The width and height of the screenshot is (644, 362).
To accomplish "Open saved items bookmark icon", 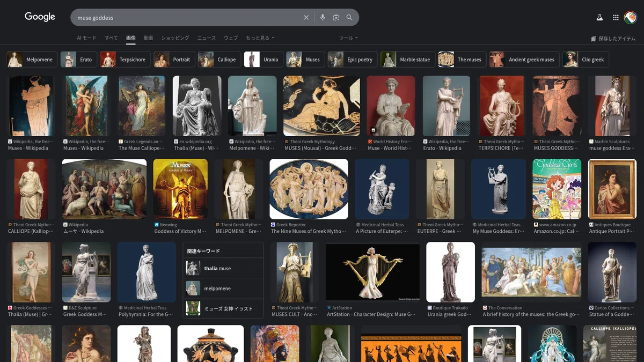I will point(594,39).
